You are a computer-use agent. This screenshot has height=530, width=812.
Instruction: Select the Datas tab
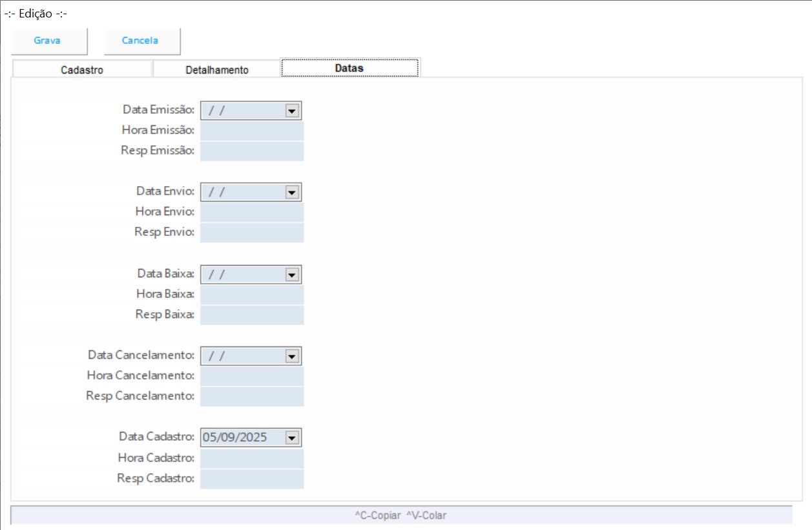[x=349, y=68]
